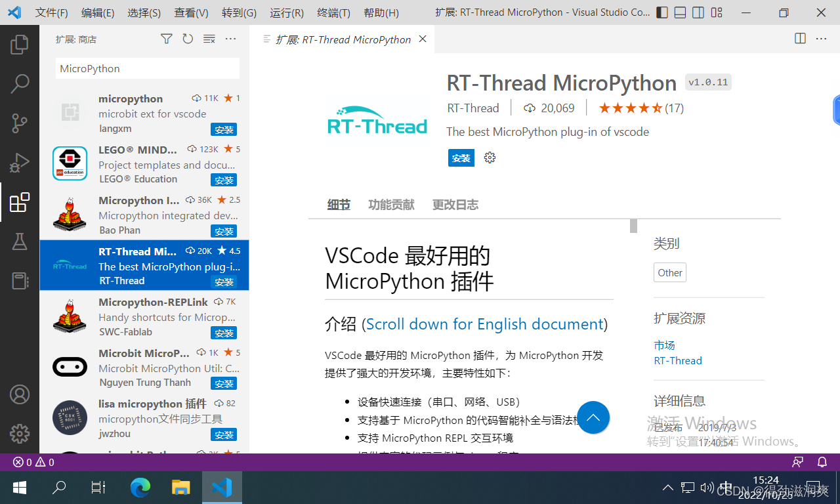Click the MicroPython extension search box
This screenshot has height=504, width=840.
(x=148, y=68)
